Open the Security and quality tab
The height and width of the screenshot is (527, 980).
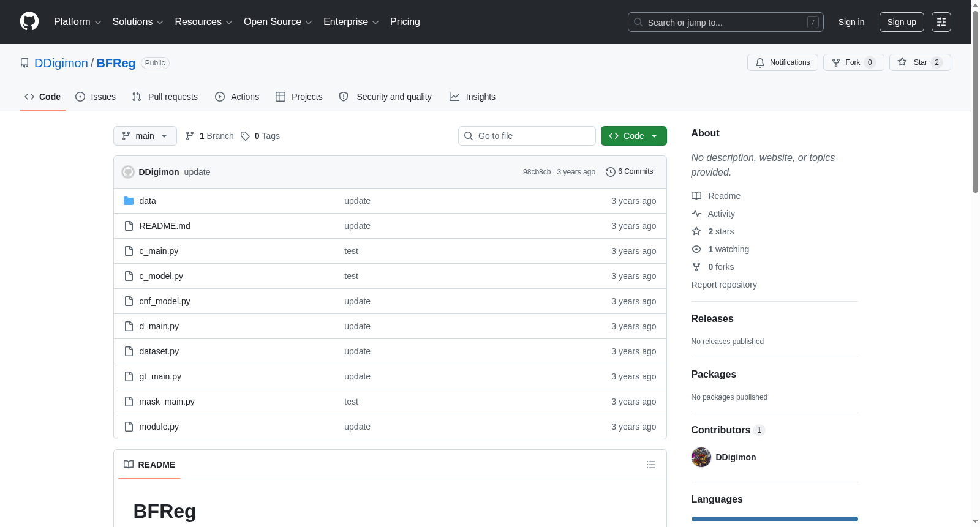385,97
